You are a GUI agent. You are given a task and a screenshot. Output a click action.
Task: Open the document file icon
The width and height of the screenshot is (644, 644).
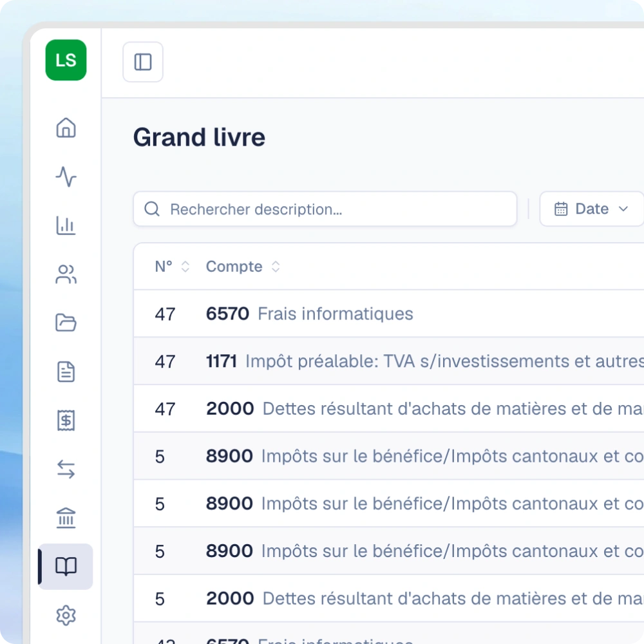(x=66, y=372)
